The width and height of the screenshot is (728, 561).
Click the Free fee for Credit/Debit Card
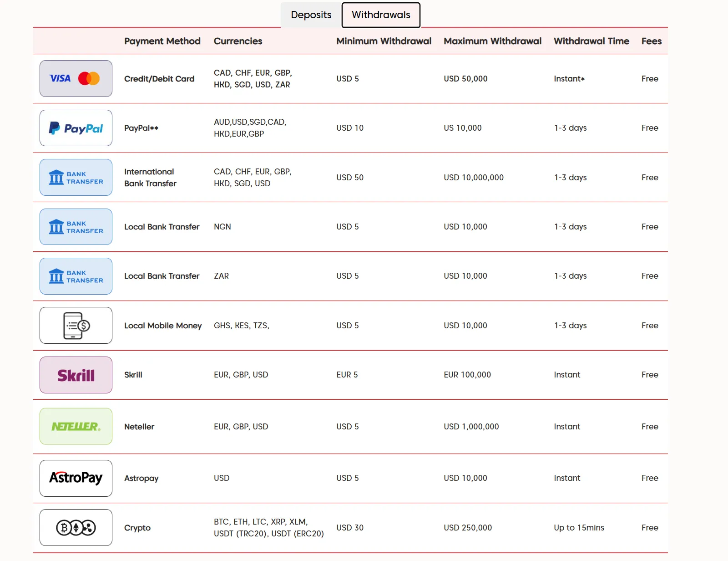click(x=650, y=79)
